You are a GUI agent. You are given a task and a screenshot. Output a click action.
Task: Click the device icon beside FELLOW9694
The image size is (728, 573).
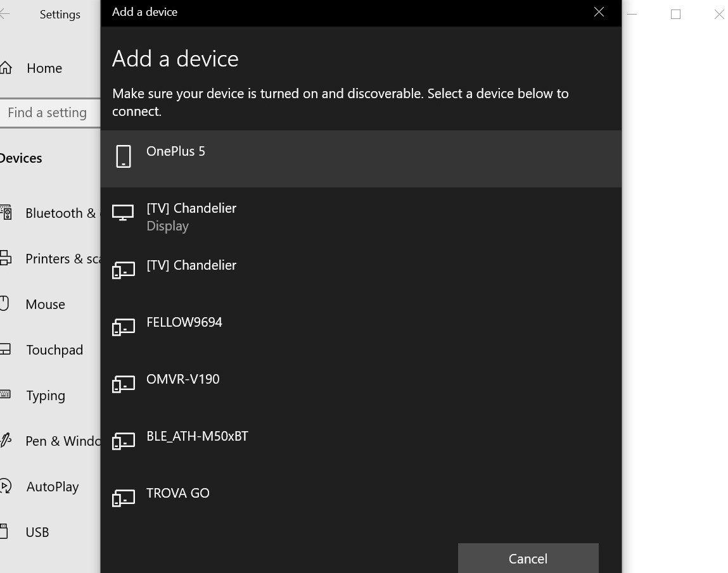pyautogui.click(x=124, y=327)
